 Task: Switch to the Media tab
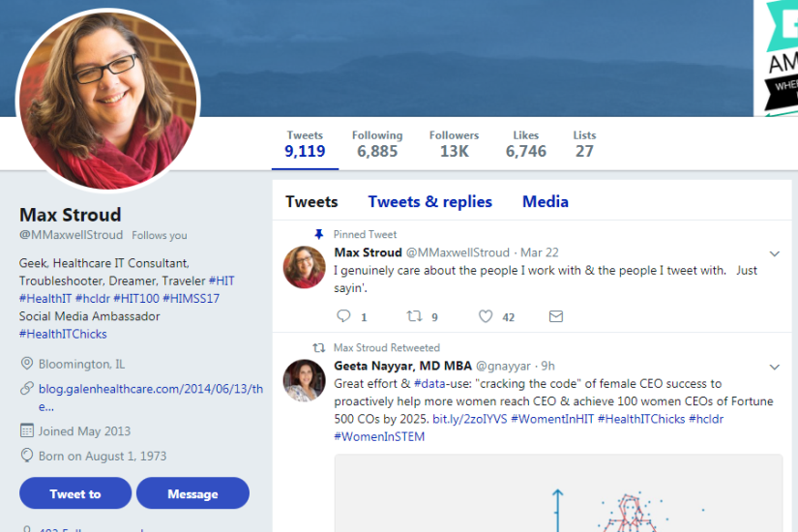click(x=546, y=201)
